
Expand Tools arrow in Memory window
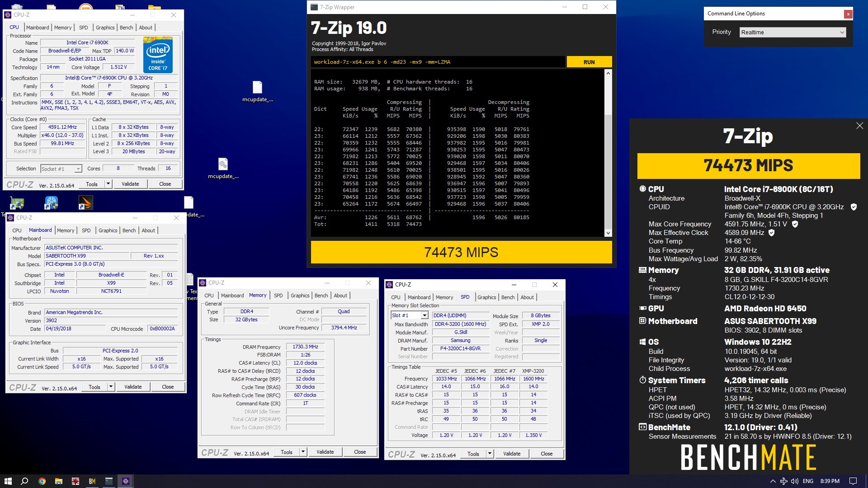(303, 452)
